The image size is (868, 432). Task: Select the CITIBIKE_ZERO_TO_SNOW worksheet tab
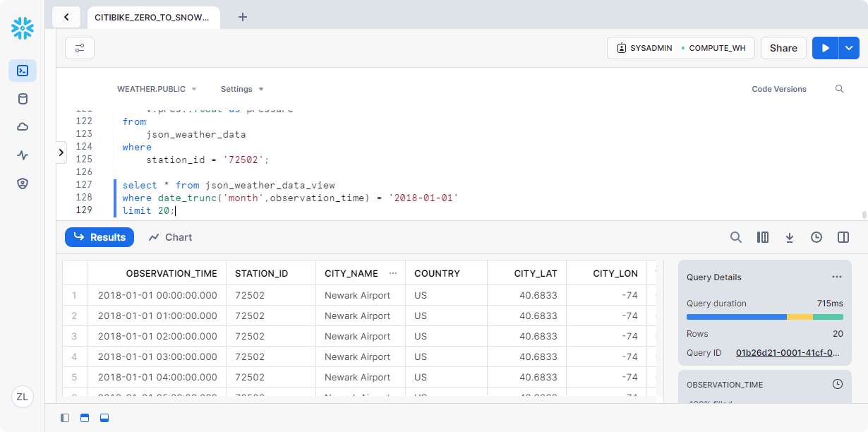[152, 17]
